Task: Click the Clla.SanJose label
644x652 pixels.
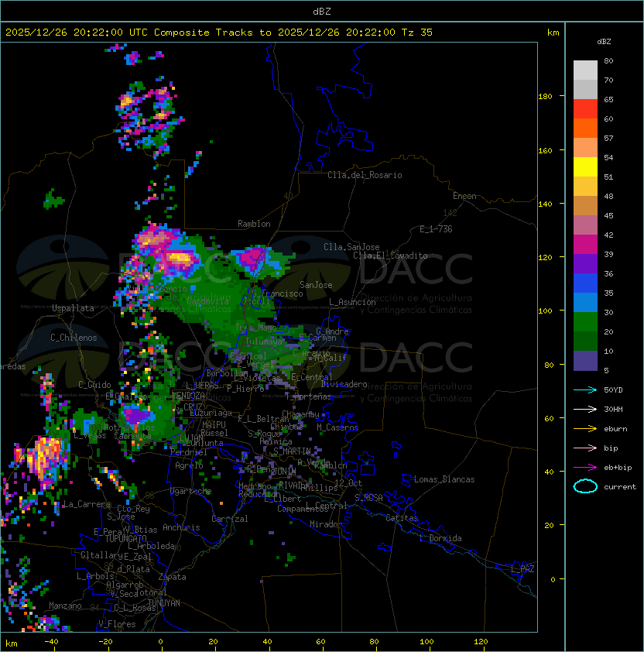Action: click(x=351, y=247)
